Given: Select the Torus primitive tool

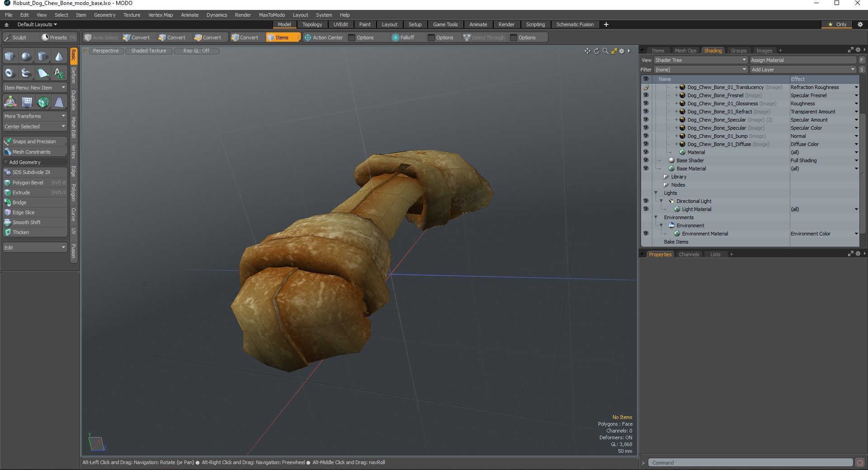Looking at the screenshot, I should tap(10, 73).
